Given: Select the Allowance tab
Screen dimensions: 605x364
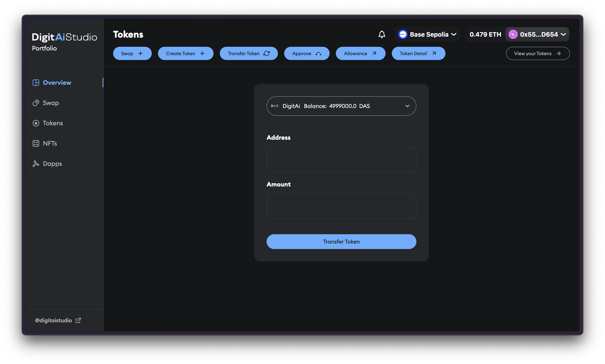Looking at the screenshot, I should [x=360, y=53].
